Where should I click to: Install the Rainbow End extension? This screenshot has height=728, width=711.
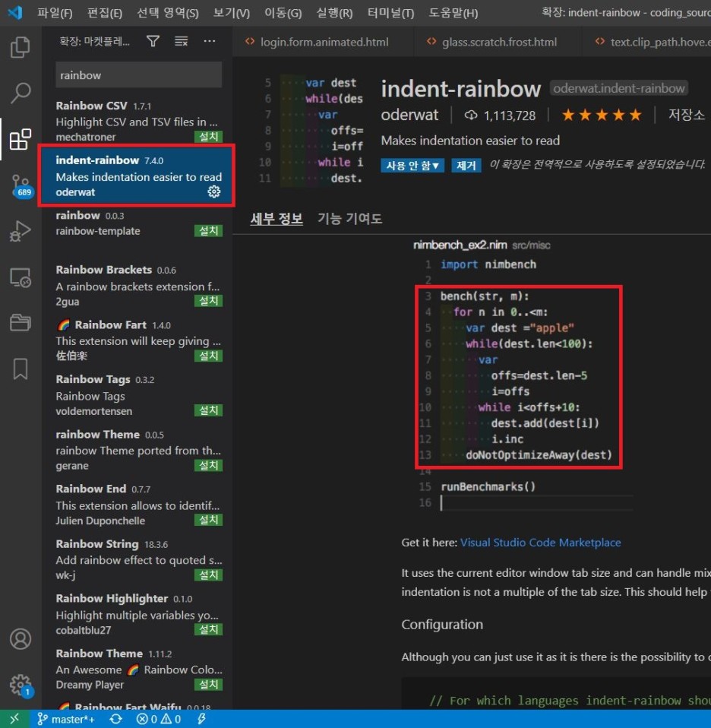[208, 520]
